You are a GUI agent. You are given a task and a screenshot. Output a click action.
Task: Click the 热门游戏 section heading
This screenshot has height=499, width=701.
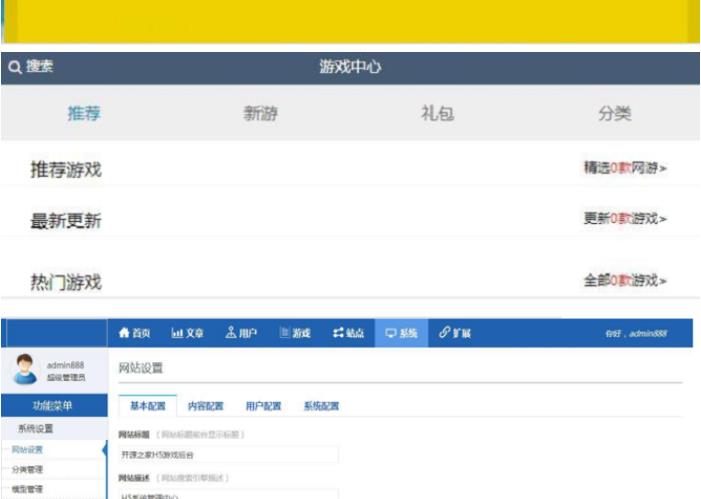click(x=66, y=282)
